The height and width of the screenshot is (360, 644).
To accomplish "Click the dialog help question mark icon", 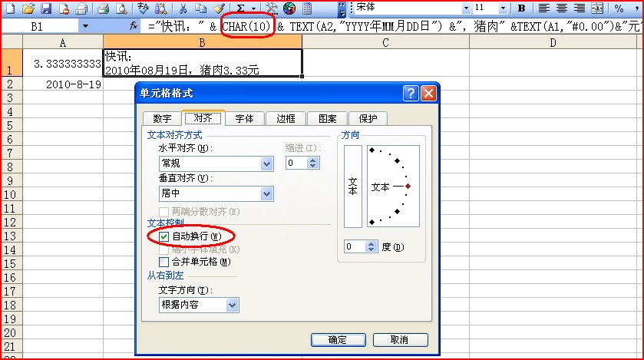I will pos(411,93).
